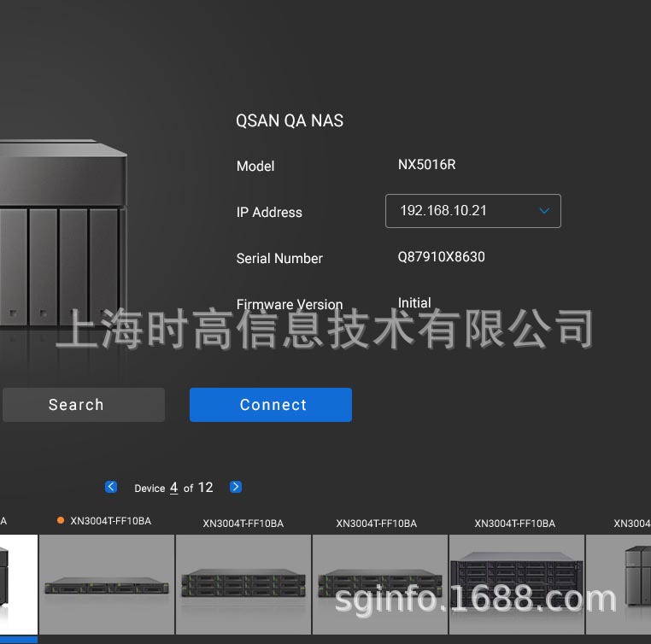Select the 1U rack XN3004T-FF10BA thumbnail with orange dot
The image size is (651, 644).
coord(107,584)
